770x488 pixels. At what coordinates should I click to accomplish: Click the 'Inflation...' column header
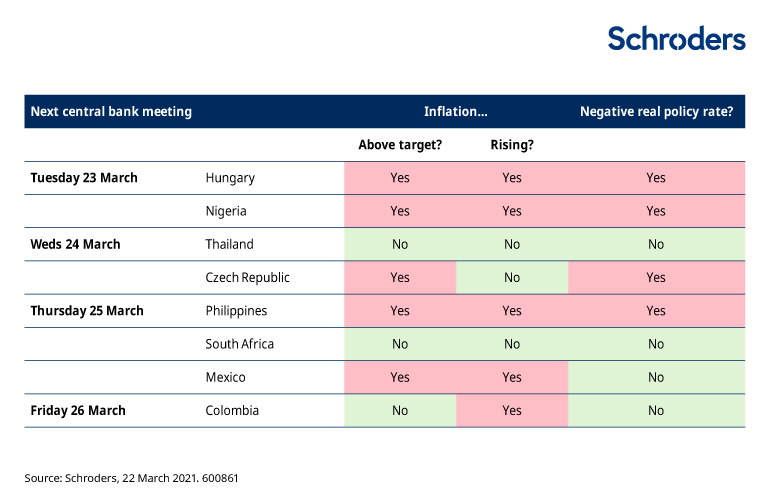(x=455, y=112)
